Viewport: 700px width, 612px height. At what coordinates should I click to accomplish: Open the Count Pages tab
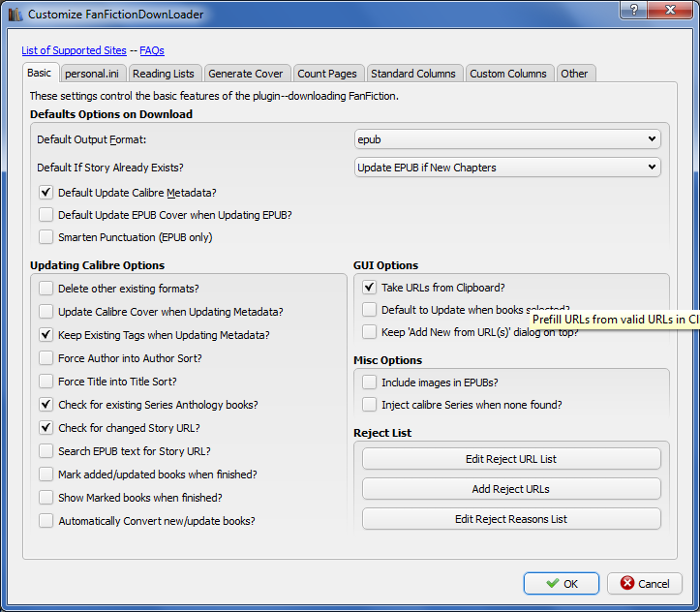327,74
